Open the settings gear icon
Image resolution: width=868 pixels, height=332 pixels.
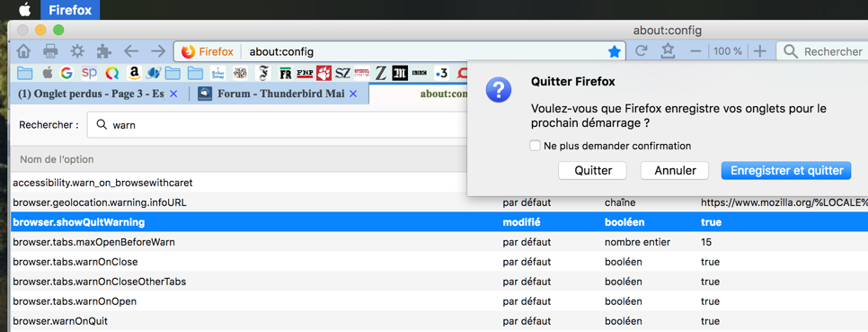(77, 51)
